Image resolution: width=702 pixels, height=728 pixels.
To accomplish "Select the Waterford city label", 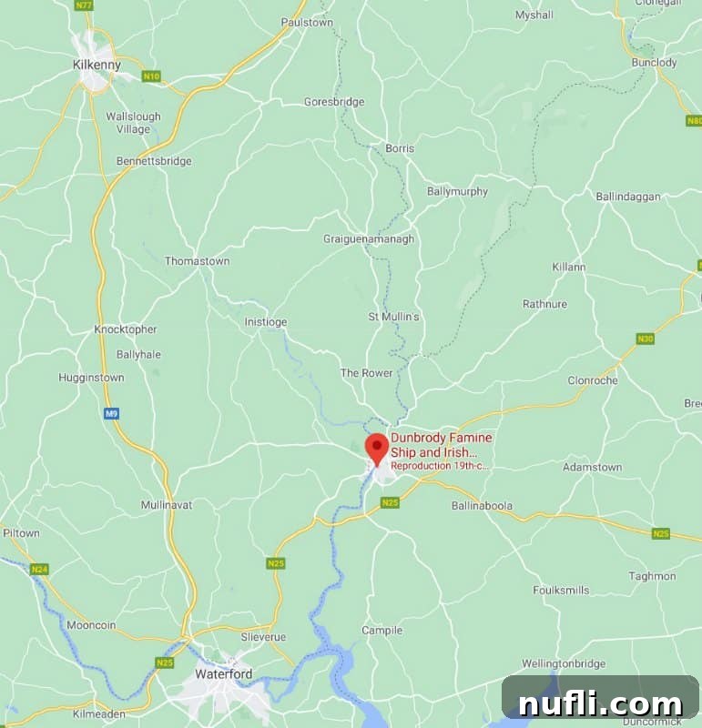I will point(223,673).
